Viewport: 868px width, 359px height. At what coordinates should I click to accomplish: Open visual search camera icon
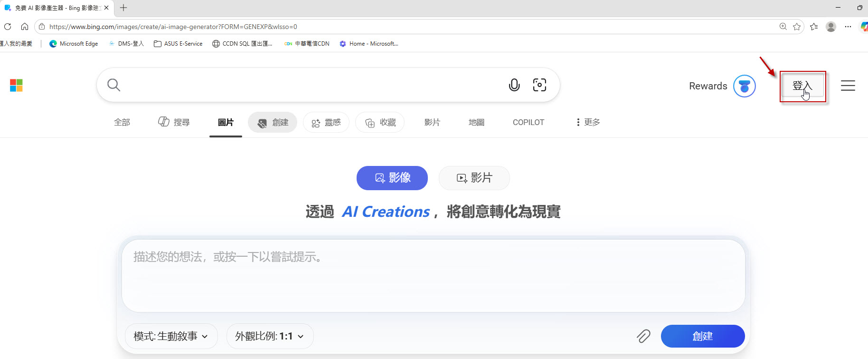(539, 85)
